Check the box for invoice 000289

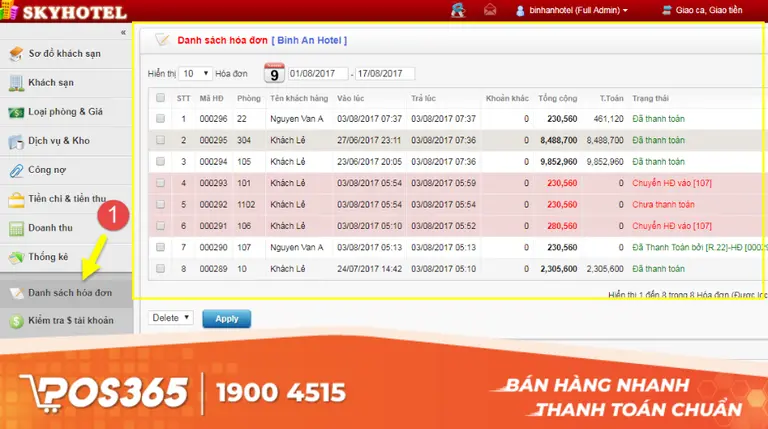click(160, 269)
